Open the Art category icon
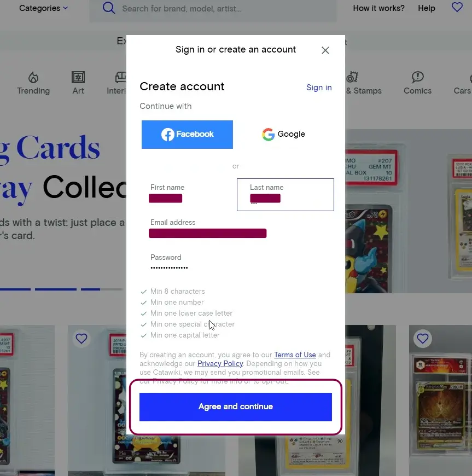The height and width of the screenshot is (476, 472). (78, 77)
